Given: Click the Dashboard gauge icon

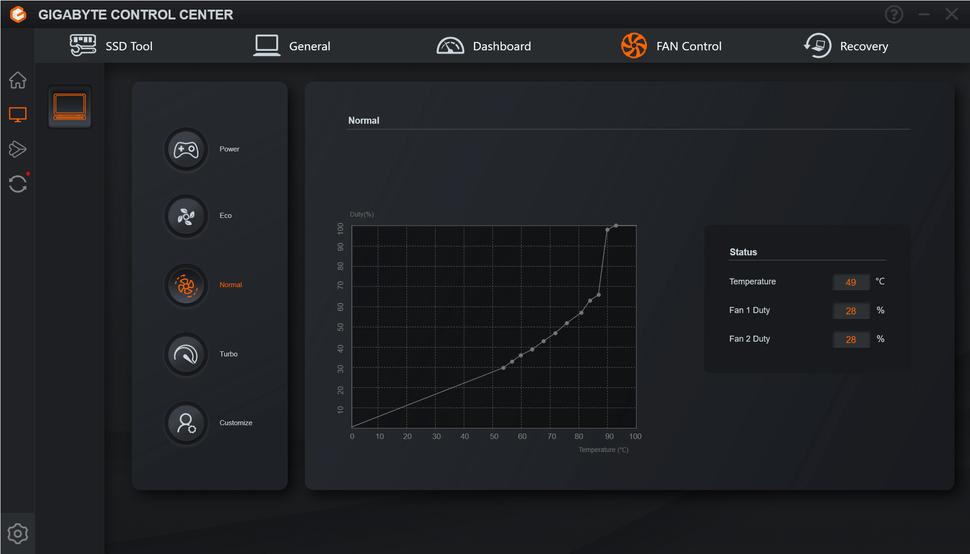Looking at the screenshot, I should (450, 46).
